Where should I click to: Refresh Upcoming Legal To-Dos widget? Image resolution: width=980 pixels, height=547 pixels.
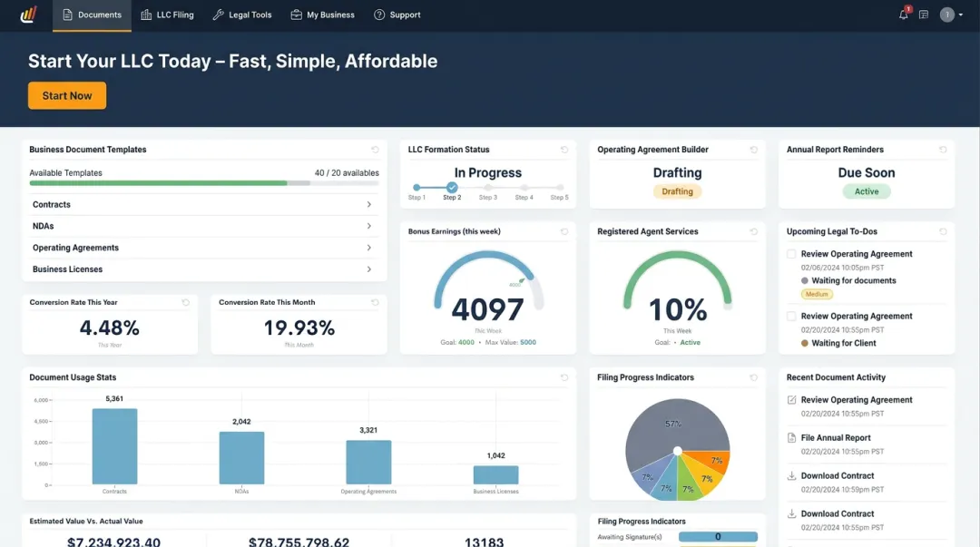click(943, 231)
